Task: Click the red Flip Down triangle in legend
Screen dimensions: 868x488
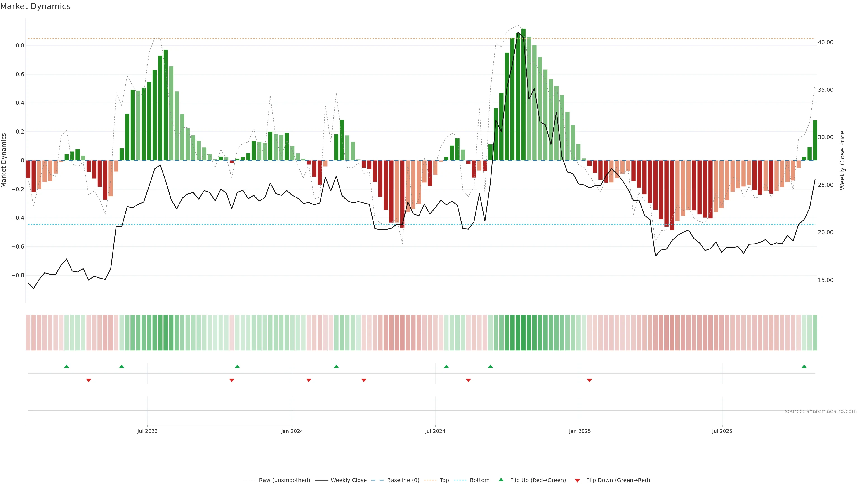Action: pos(577,481)
